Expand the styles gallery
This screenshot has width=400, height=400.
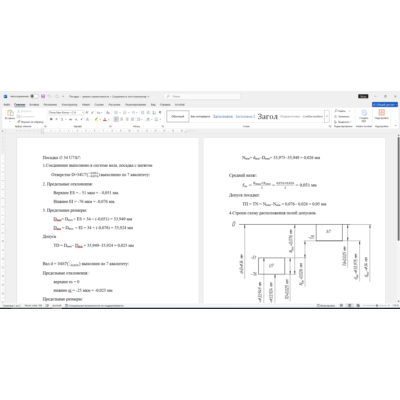(x=327, y=116)
